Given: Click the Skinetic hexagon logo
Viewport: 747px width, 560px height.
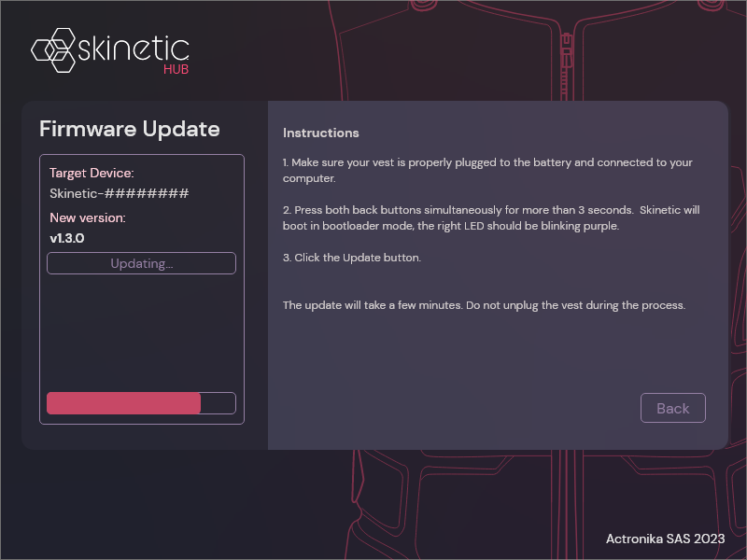Looking at the screenshot, I should [x=53, y=51].
